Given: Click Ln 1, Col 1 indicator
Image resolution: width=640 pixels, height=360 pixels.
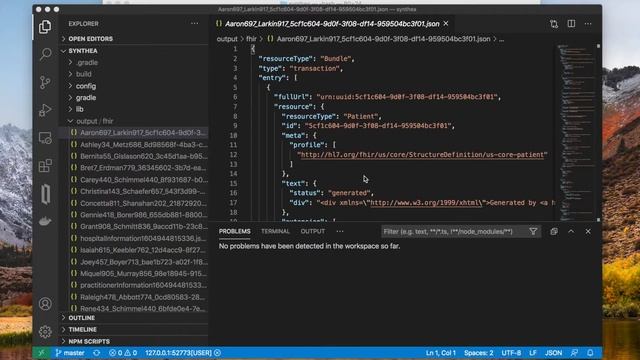Looking at the screenshot, I should [x=441, y=353].
